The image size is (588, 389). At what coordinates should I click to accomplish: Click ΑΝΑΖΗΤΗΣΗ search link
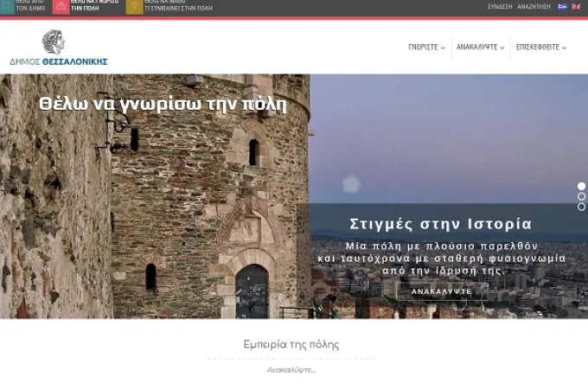click(x=534, y=7)
